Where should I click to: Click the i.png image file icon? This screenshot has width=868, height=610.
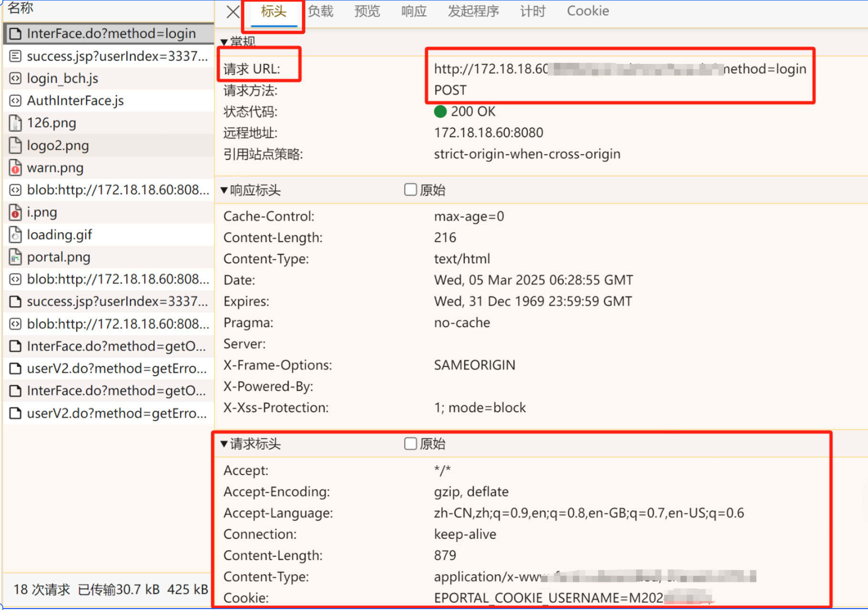click(15, 212)
